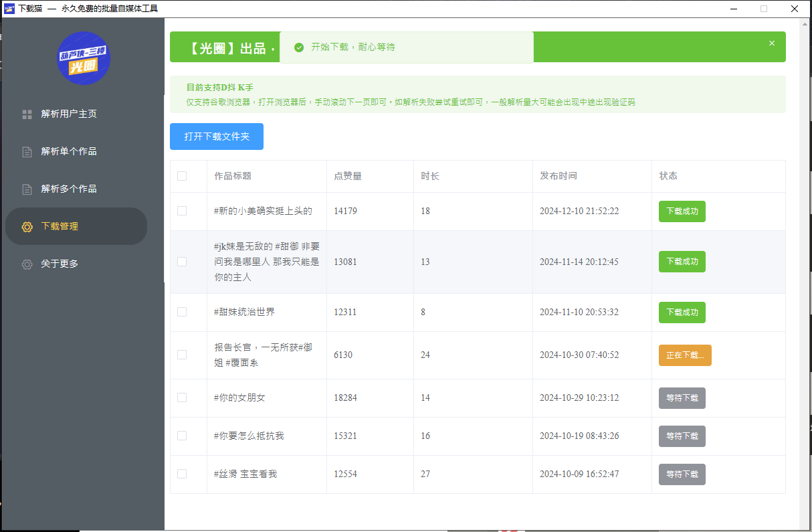
Task: Click the orange 正在下载... status tag
Action: pyautogui.click(x=685, y=355)
